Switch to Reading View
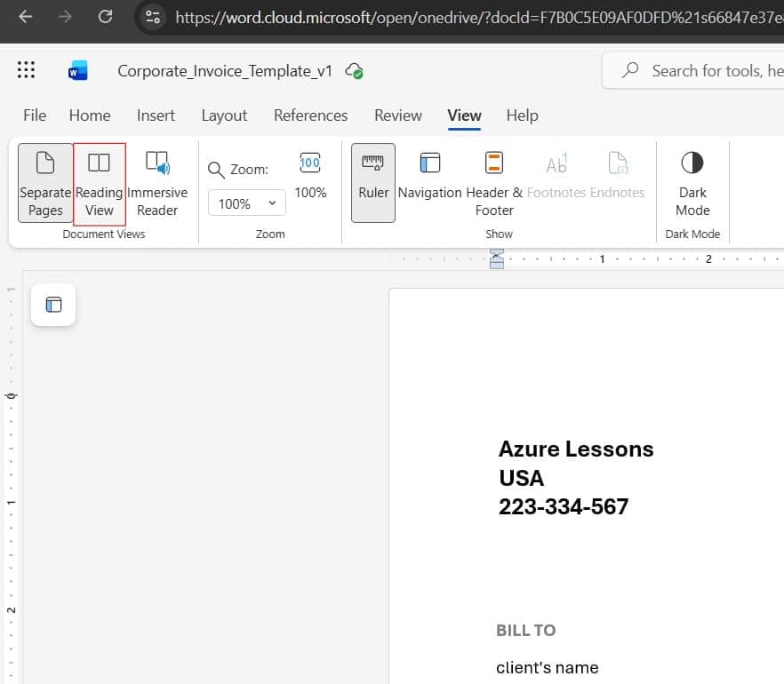 (x=99, y=184)
